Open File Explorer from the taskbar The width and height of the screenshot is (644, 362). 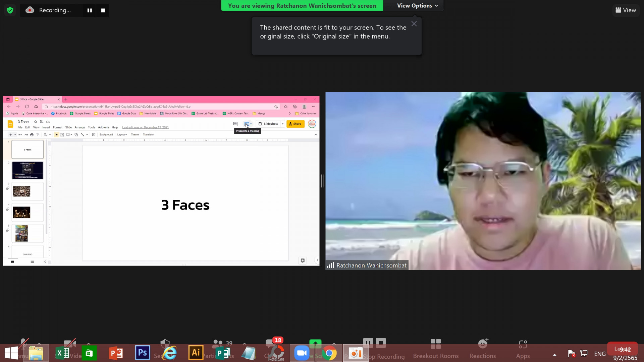(x=36, y=353)
